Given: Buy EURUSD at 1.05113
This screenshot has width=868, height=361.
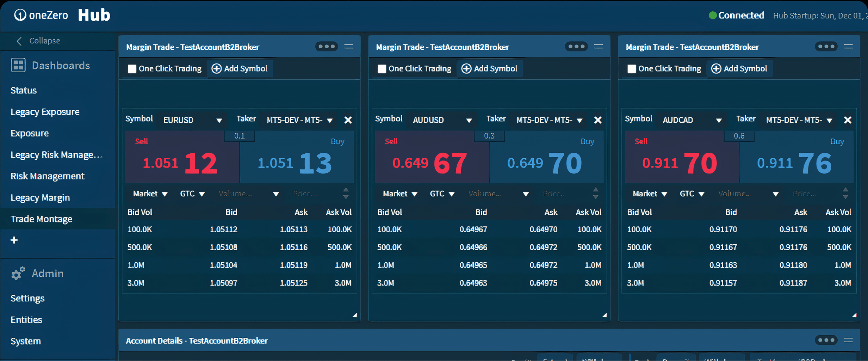Looking at the screenshot, I should tap(297, 157).
